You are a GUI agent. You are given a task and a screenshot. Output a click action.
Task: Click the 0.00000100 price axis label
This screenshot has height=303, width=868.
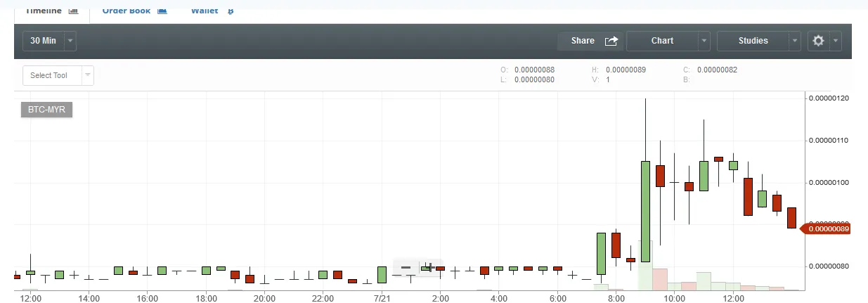829,183
